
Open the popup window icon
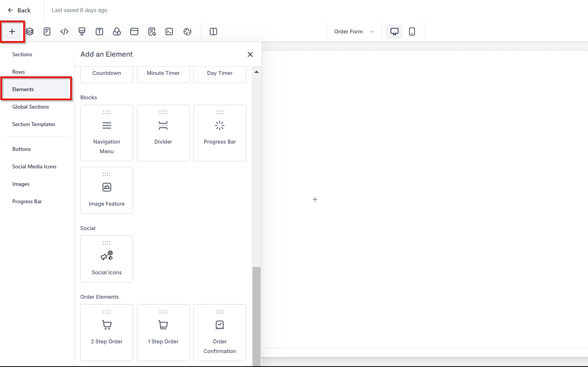tap(134, 32)
